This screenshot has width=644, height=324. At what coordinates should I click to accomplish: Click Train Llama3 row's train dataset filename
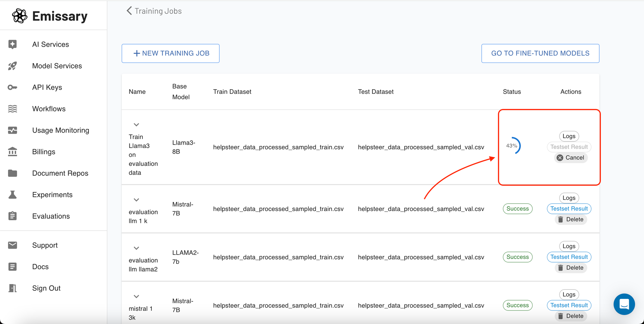tap(278, 147)
